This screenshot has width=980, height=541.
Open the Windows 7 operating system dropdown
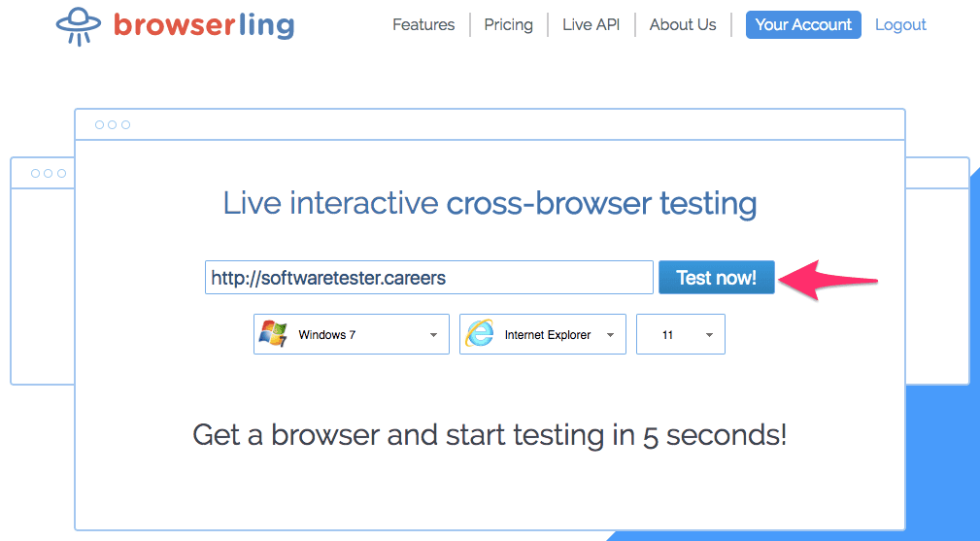coord(352,334)
